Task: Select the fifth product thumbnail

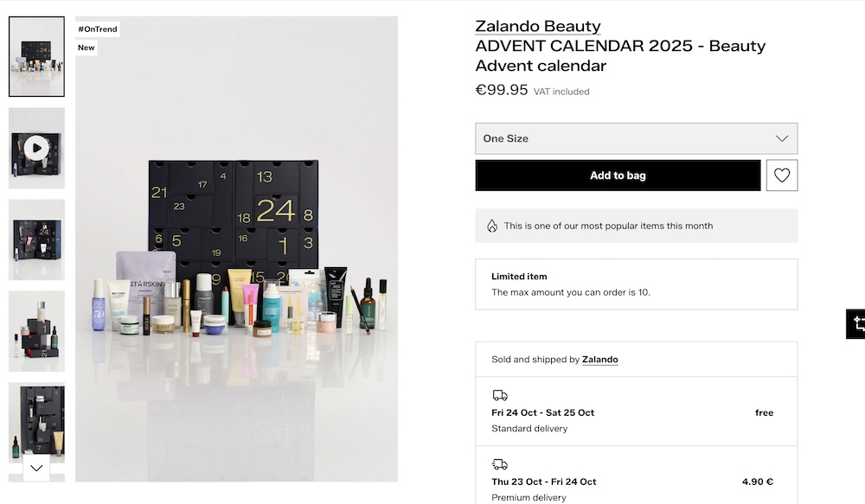Action: coord(36,423)
